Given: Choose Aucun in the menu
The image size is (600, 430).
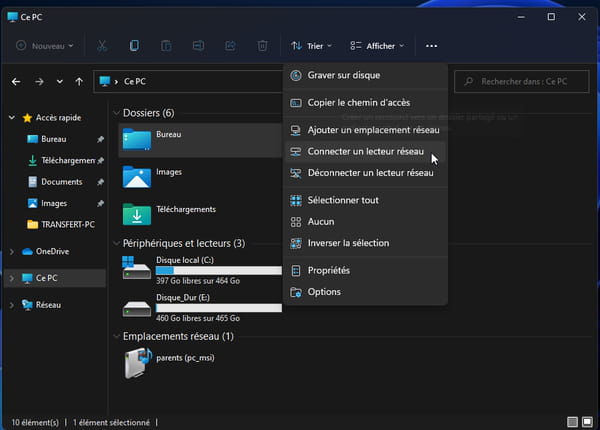Looking at the screenshot, I should point(366,222).
